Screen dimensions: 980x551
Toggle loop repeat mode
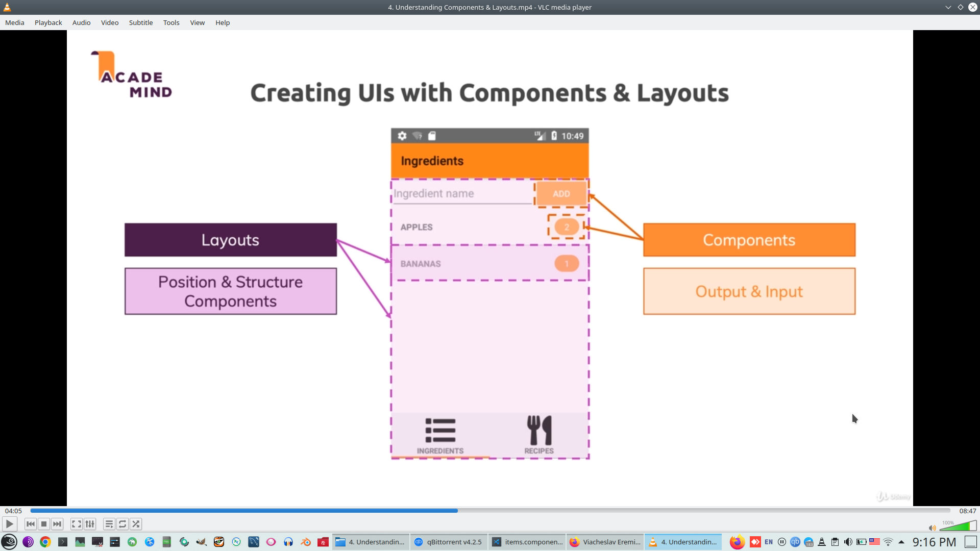point(122,524)
